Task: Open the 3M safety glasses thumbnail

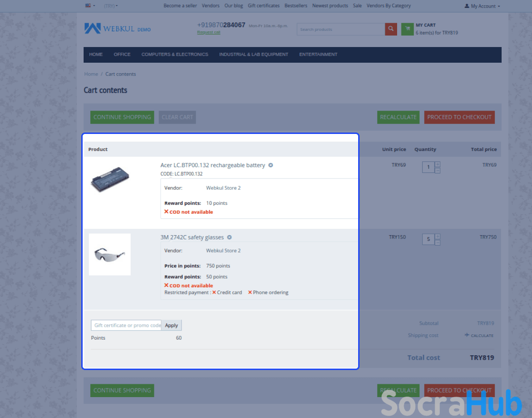Action: pos(110,255)
